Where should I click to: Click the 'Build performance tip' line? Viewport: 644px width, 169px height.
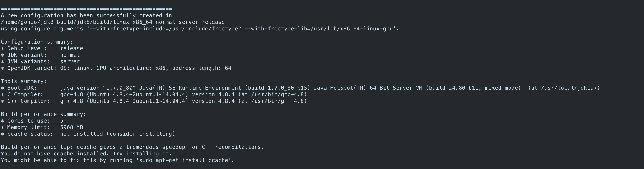132,147
